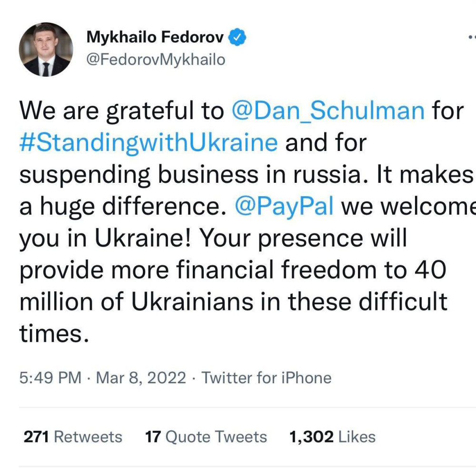Screen dimensions: 476x469
Task: Show the 17 Quote Tweets
Action: (x=206, y=437)
